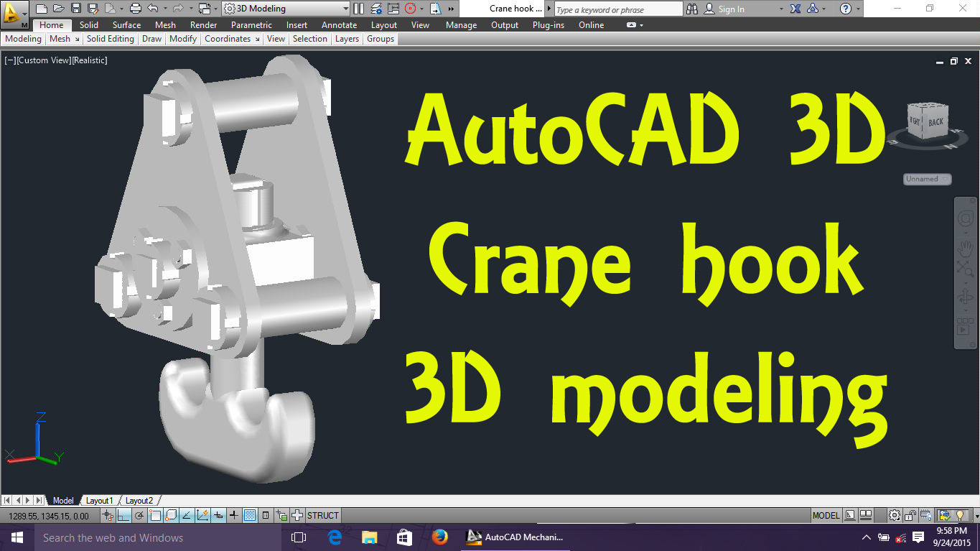
Task: Click the Help question mark icon
Action: (x=846, y=9)
